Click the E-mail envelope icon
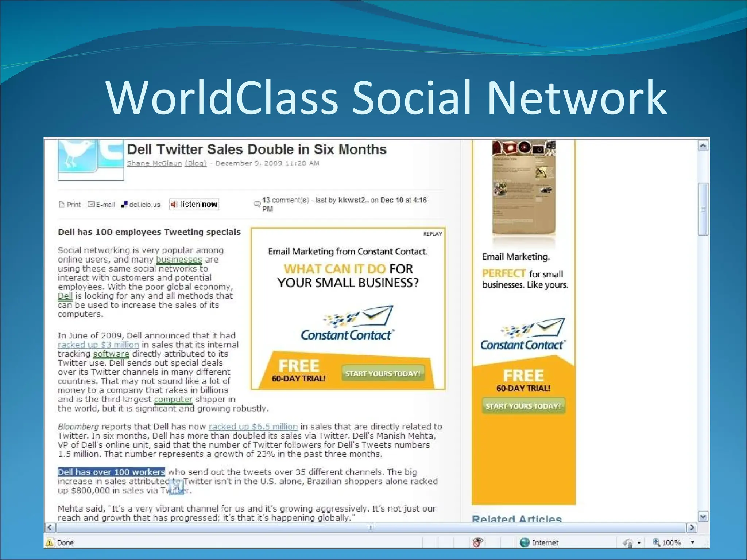 pos(91,204)
